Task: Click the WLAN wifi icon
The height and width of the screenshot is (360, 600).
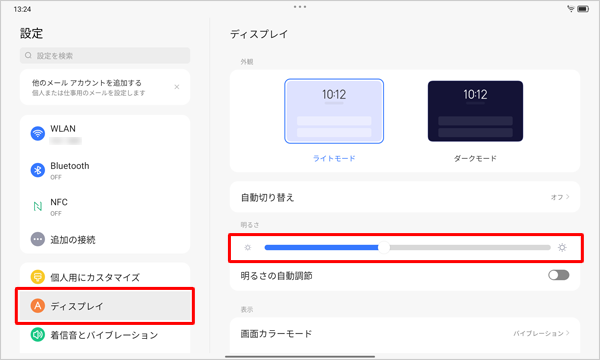Action: point(38,134)
